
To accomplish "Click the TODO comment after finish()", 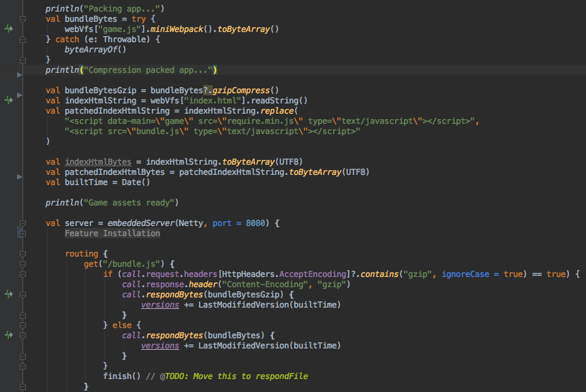I will pyautogui.click(x=234, y=376).
